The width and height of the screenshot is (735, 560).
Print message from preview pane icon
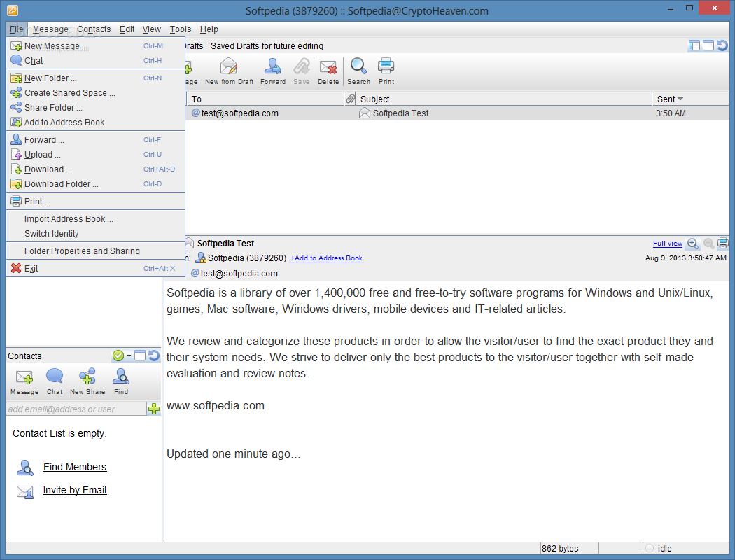point(723,243)
